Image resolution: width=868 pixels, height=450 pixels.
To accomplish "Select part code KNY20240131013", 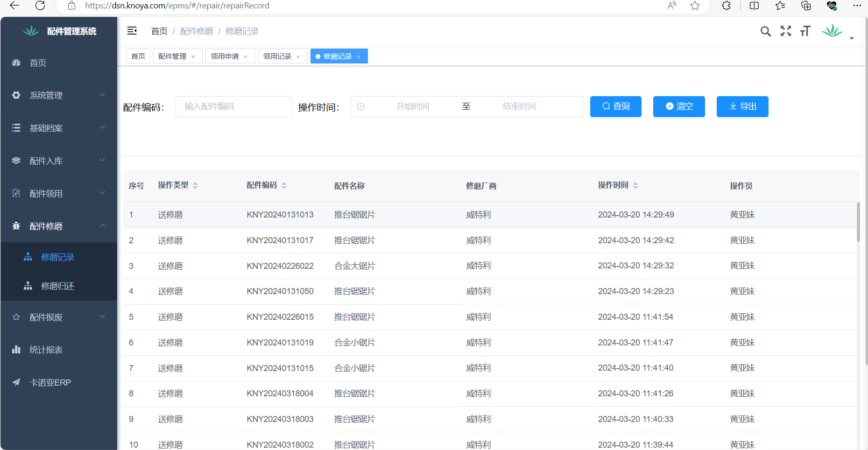I will (280, 215).
